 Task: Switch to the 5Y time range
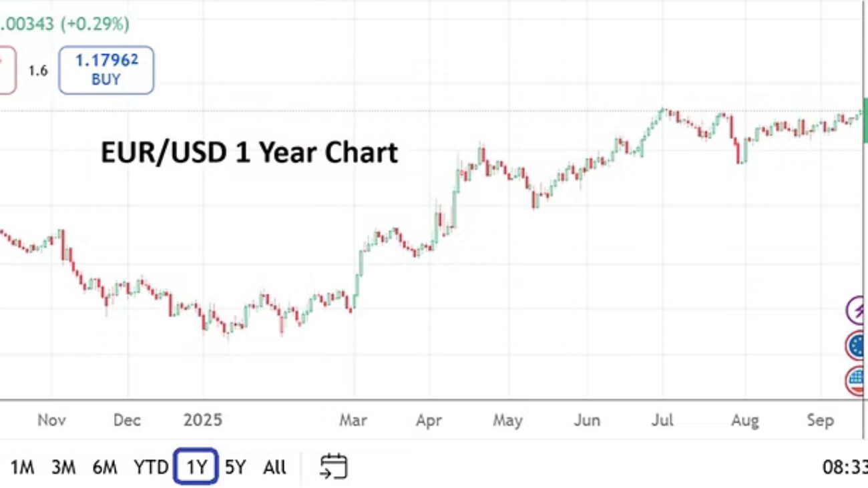[x=235, y=467]
